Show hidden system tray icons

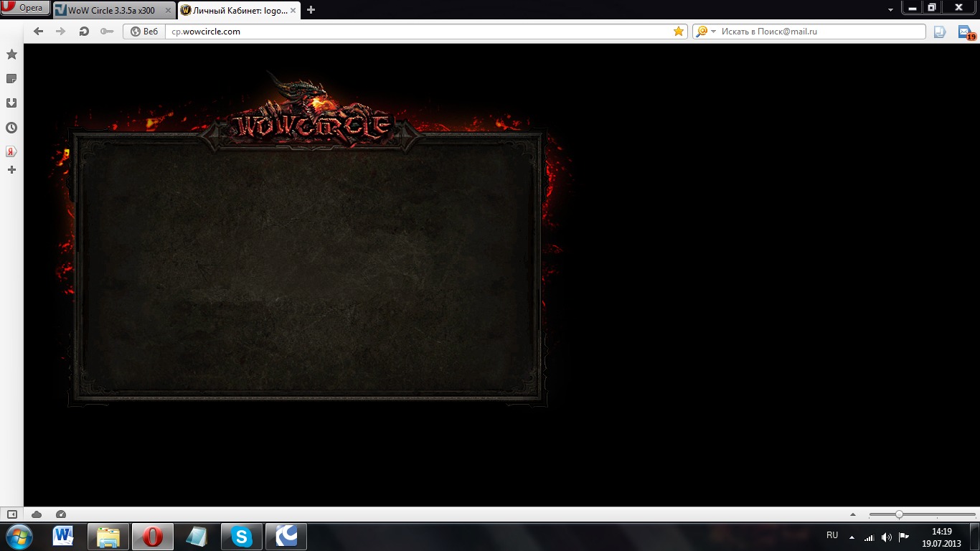(x=852, y=537)
